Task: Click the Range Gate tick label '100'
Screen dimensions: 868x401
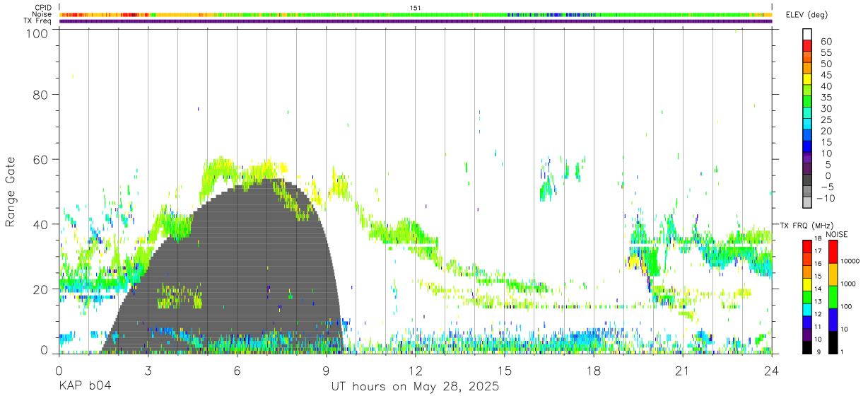Action: coord(37,33)
